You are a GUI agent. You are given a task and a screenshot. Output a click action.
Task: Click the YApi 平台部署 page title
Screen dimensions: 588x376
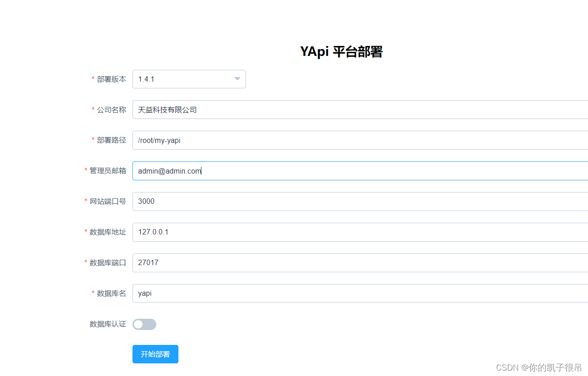341,51
